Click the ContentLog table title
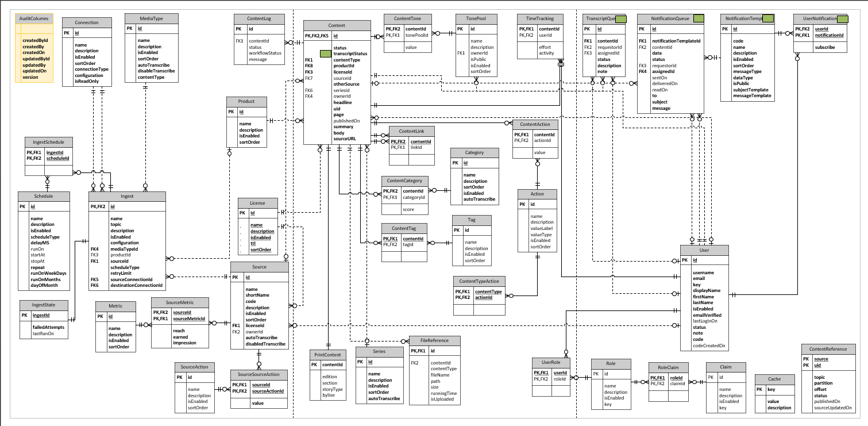This screenshot has height=426, width=868. pyautogui.click(x=259, y=19)
